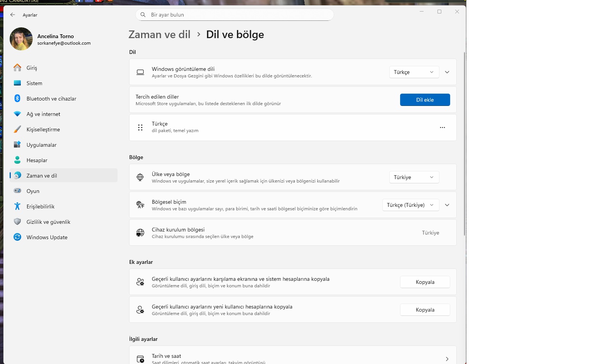Grab the drag handle beside Türkçe
The image size is (592, 364).
click(x=140, y=127)
